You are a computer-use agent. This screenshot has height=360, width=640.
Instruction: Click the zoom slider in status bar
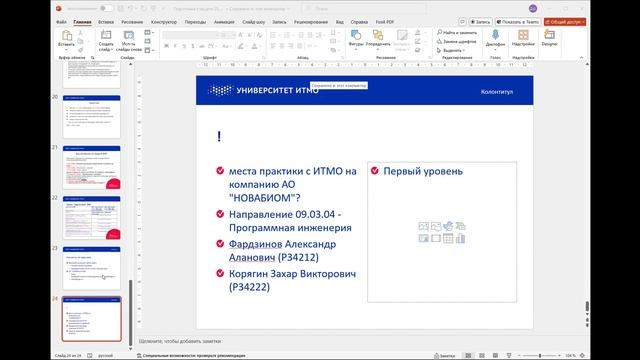pyautogui.click(x=540, y=356)
